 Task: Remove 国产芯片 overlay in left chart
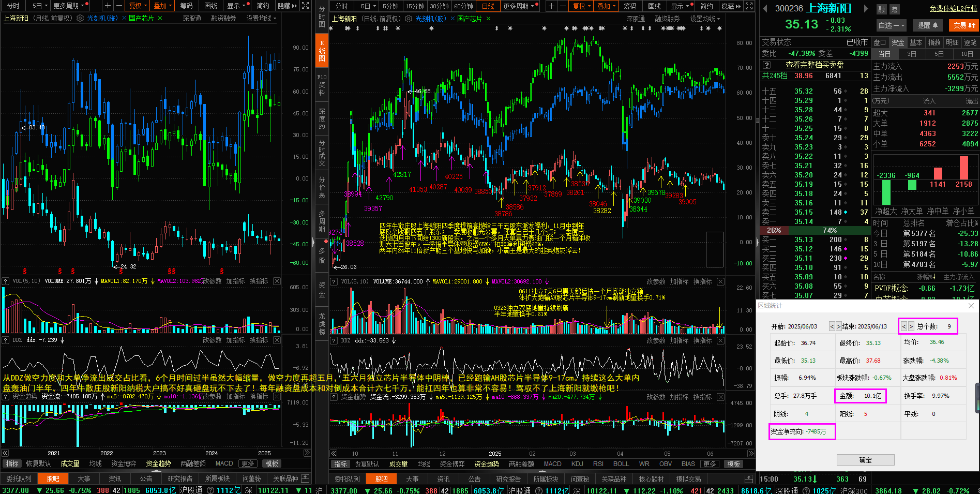click(160, 18)
